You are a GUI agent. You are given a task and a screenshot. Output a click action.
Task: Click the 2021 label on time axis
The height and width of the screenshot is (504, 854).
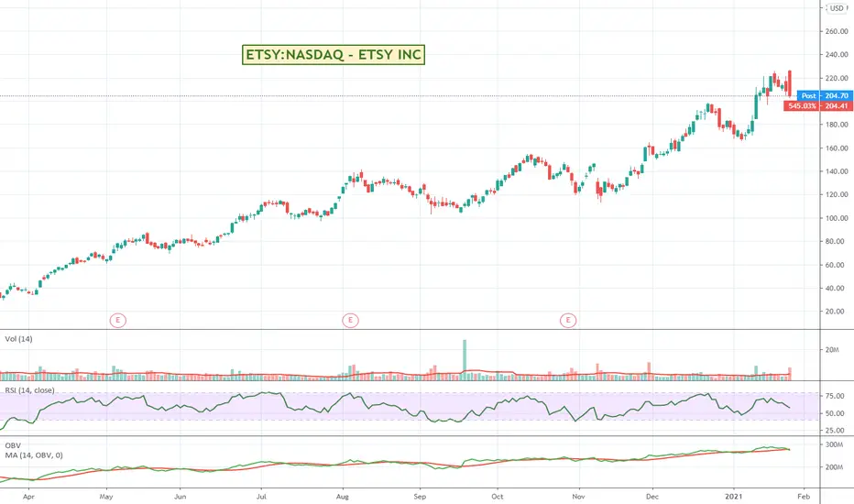click(x=733, y=497)
